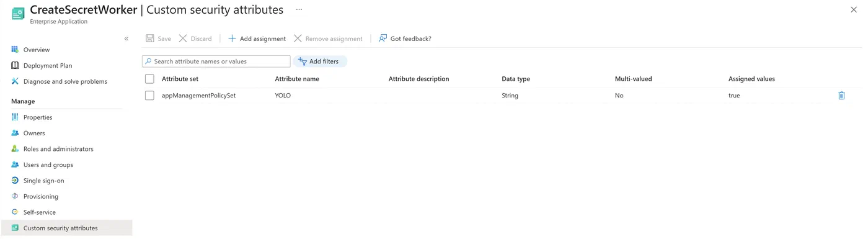Click the Discard toolbar button
The width and height of the screenshot is (868, 239).
195,38
